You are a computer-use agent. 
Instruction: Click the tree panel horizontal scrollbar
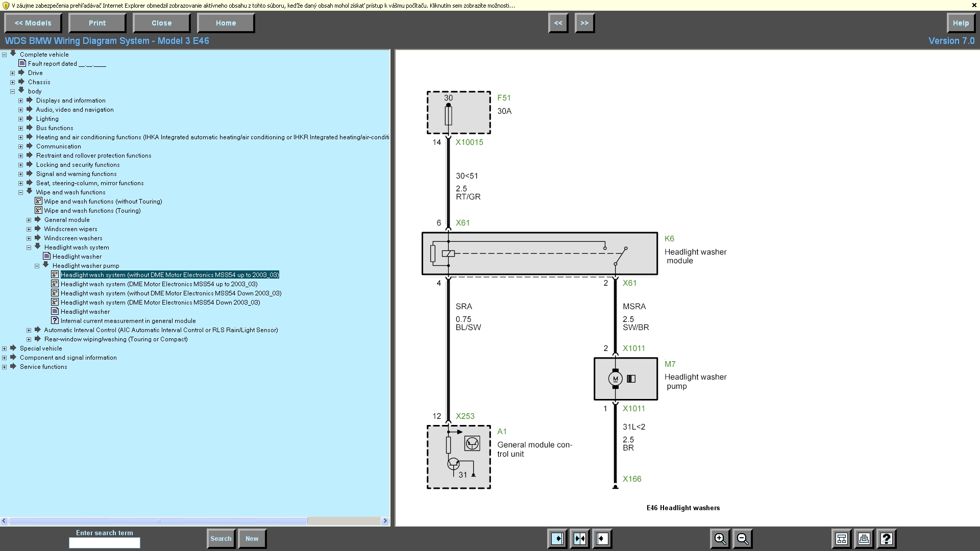(x=158, y=521)
